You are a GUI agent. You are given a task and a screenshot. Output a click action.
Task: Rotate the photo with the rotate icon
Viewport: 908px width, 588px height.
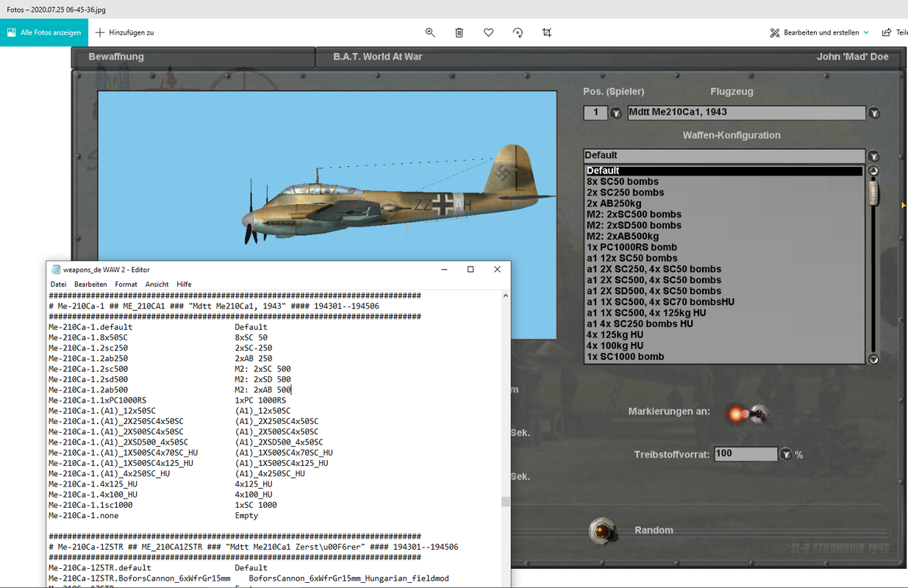[x=518, y=32]
